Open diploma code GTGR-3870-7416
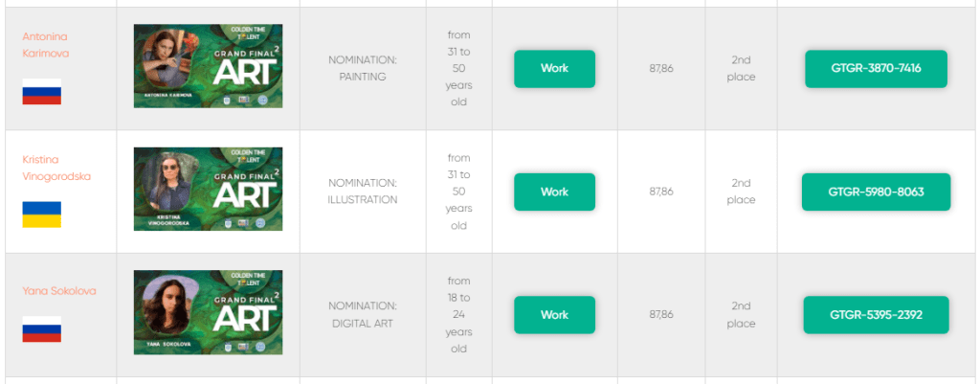Image resolution: width=980 pixels, height=384 pixels. [x=876, y=69]
